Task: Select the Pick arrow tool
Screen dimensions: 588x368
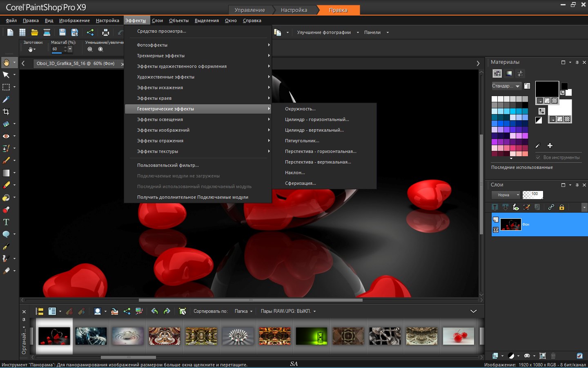Action: (x=6, y=75)
